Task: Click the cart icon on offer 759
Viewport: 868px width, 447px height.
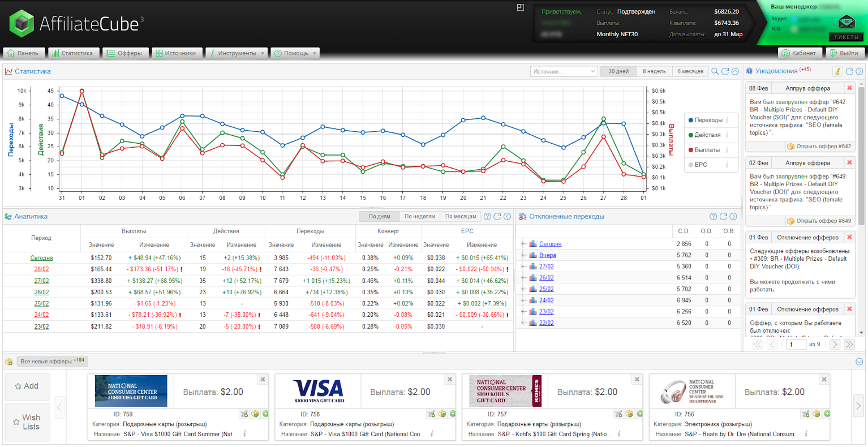Action: [x=244, y=414]
